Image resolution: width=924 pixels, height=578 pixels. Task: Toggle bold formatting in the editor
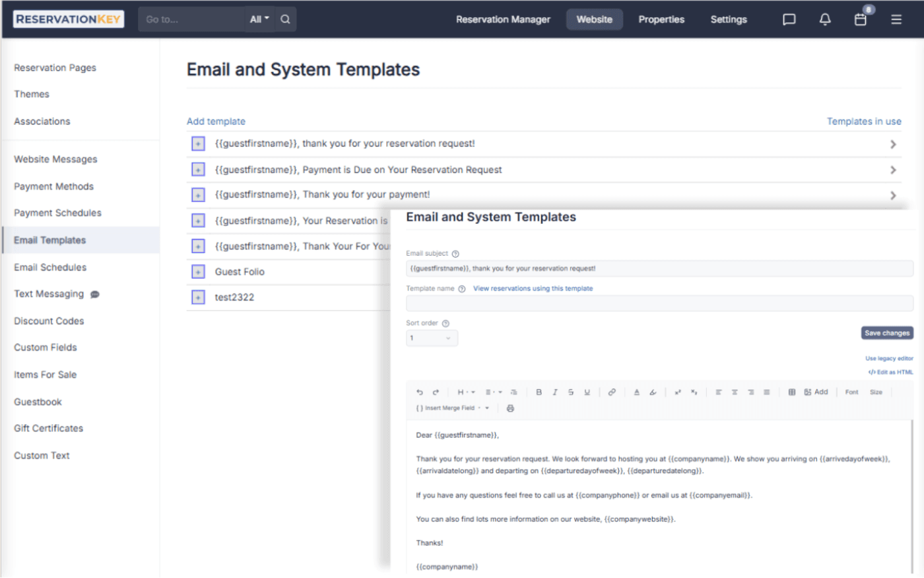[x=539, y=392]
